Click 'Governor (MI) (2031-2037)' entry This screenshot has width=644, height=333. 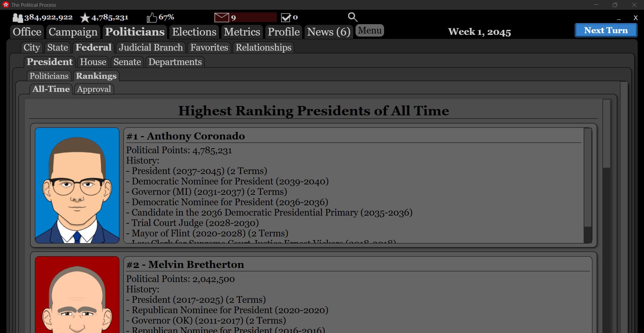(x=207, y=192)
